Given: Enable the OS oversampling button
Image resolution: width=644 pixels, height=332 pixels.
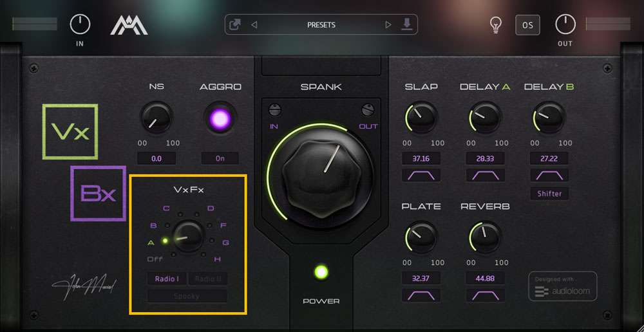Looking at the screenshot, I should click(x=528, y=25).
